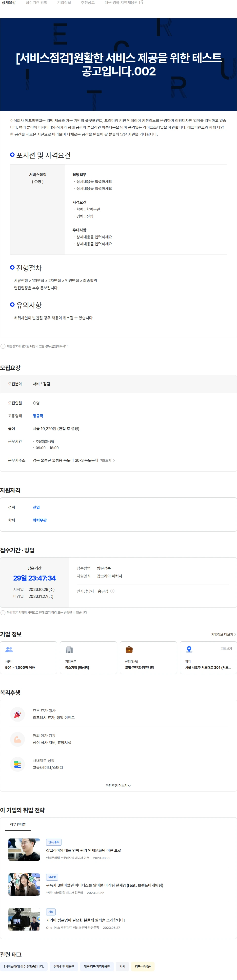Open article 구독자 3만이었던 빠더너스
Viewport: 237px width, 980px height.
(104, 885)
